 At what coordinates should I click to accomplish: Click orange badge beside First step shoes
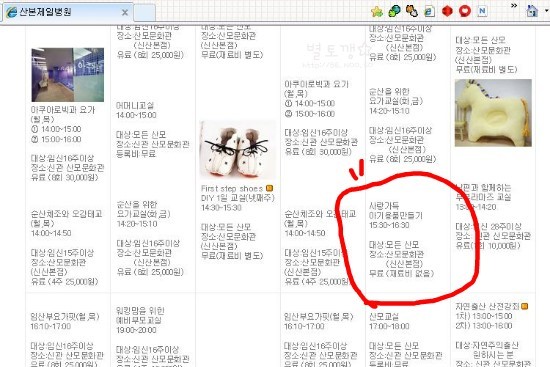pyautogui.click(x=269, y=188)
